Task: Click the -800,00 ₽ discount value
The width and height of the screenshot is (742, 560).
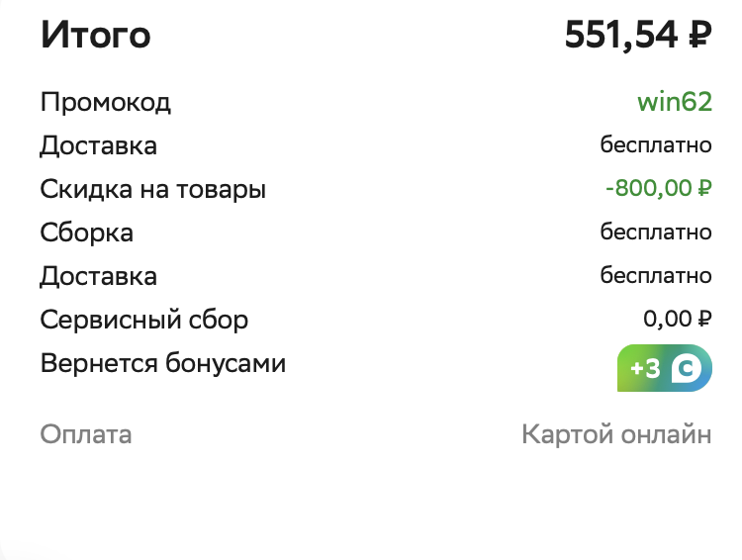Action: 659,189
